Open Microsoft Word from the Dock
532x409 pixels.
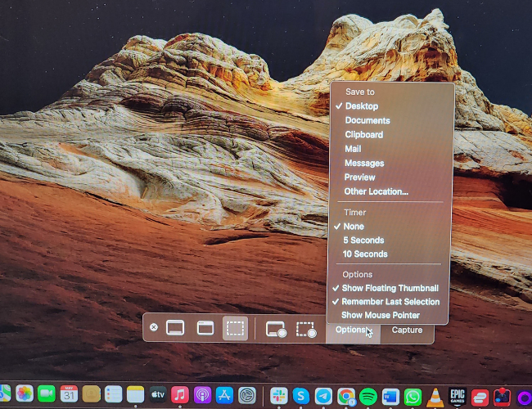[x=390, y=397]
